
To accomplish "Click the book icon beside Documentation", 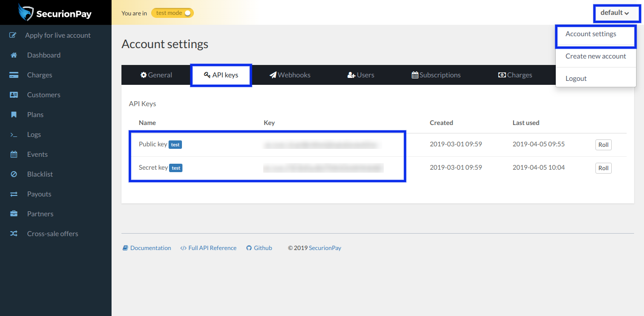I will (x=125, y=248).
